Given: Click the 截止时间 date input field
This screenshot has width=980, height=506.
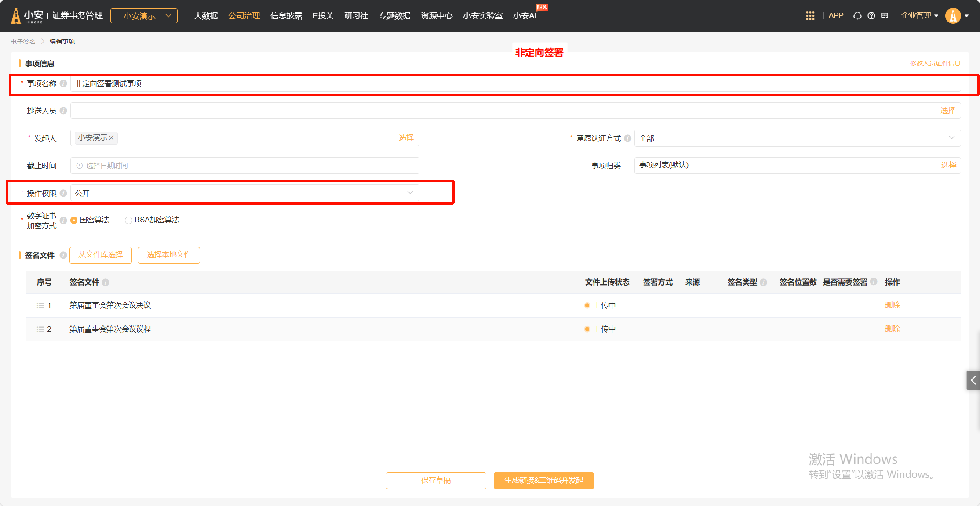Looking at the screenshot, I should coord(244,166).
